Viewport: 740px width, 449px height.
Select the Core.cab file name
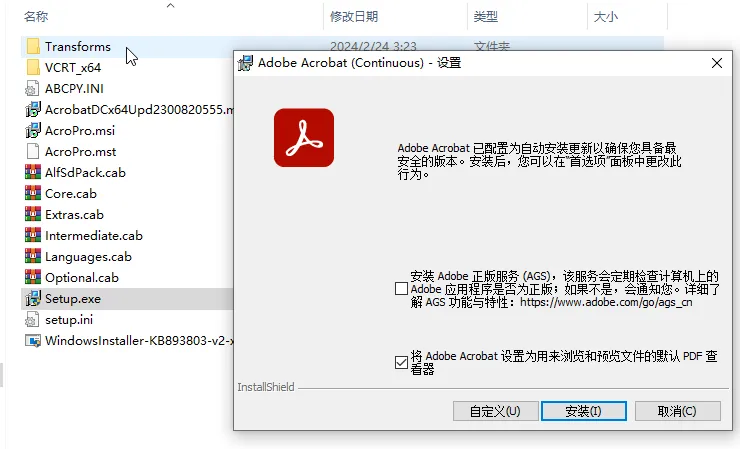[71, 194]
